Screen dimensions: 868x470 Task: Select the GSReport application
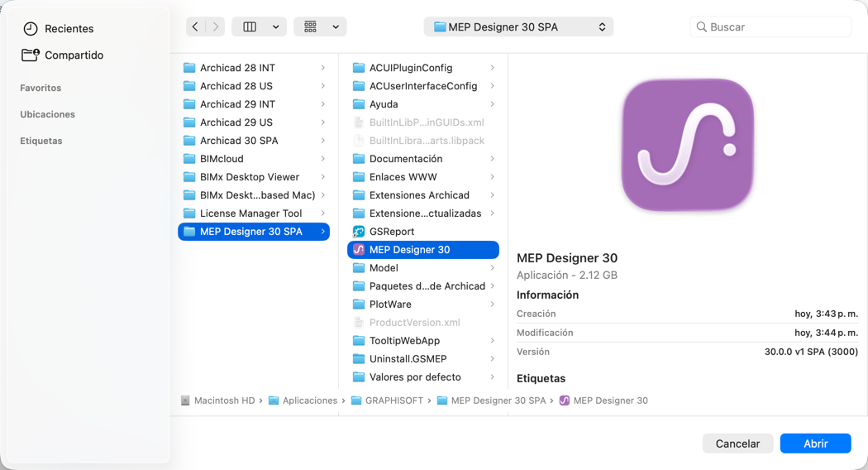(423, 232)
